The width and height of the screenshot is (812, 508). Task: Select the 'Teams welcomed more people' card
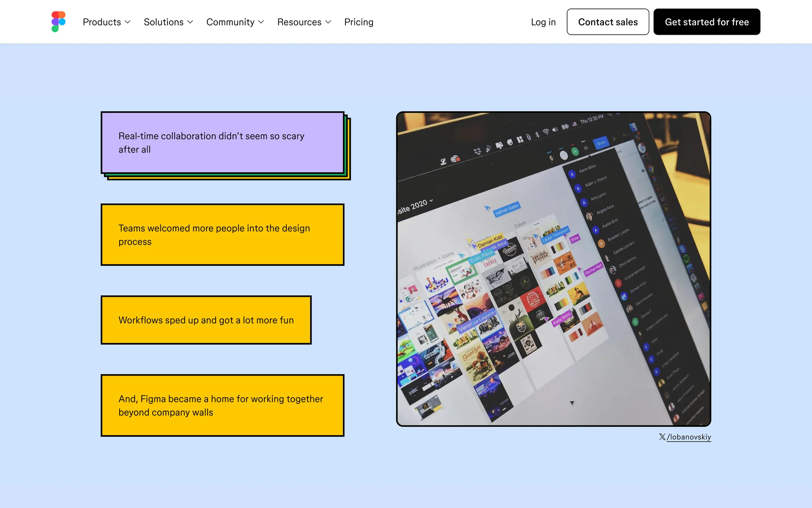tap(222, 235)
